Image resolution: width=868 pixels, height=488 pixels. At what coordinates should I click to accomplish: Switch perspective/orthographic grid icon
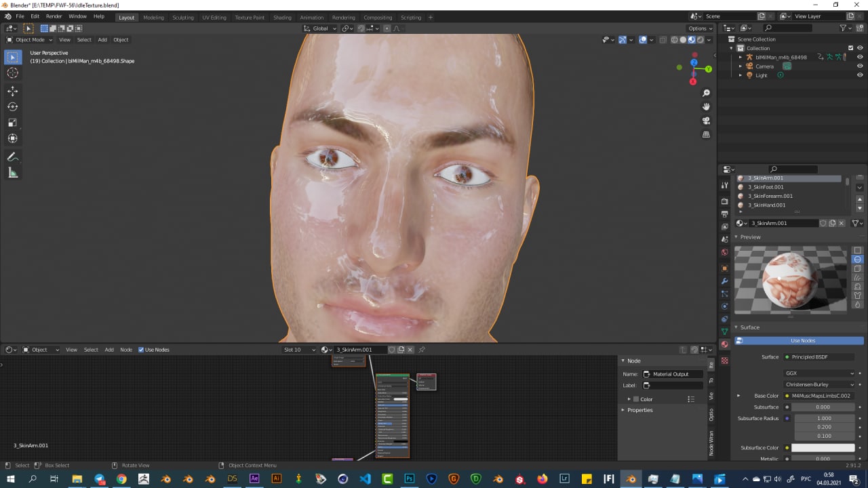pos(706,134)
